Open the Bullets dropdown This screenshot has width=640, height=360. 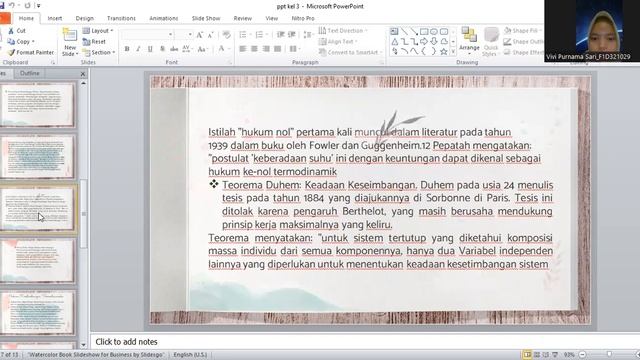pyautogui.click(x=246, y=35)
